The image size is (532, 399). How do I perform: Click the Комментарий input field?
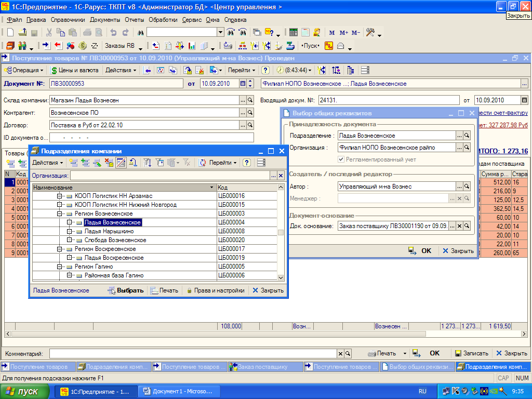(193, 353)
